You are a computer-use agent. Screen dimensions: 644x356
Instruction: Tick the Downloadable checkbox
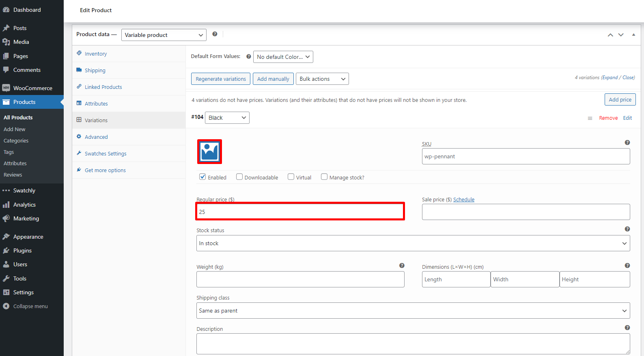pyautogui.click(x=239, y=177)
